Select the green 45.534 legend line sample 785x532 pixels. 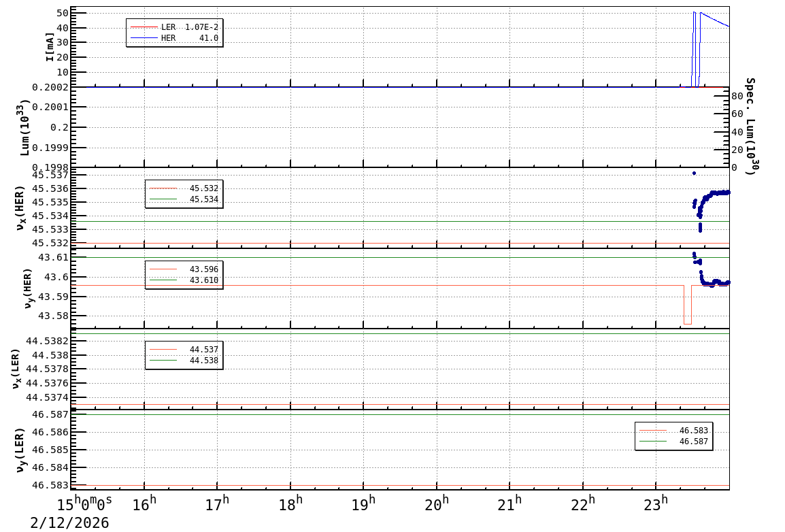pyautogui.click(x=163, y=199)
